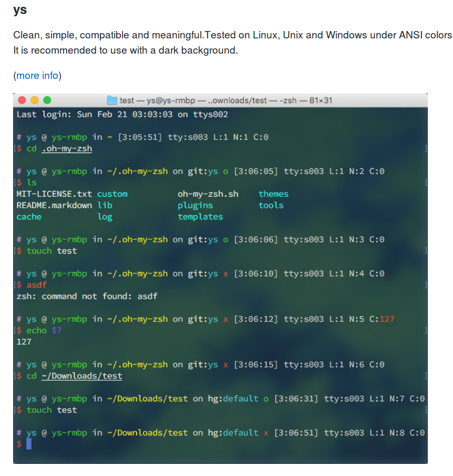This screenshot has width=453, height=476.
Task: Click the green zoom button
Action: click(47, 99)
